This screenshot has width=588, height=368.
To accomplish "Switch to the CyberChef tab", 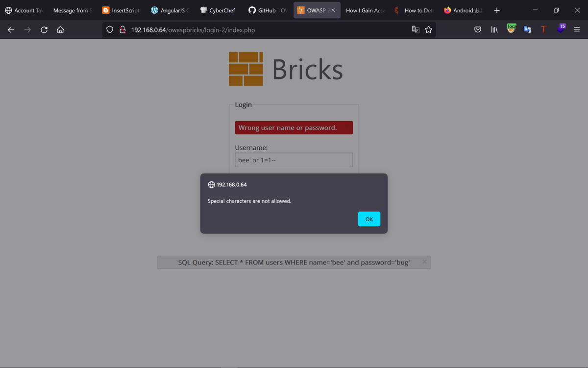I will click(219, 10).
